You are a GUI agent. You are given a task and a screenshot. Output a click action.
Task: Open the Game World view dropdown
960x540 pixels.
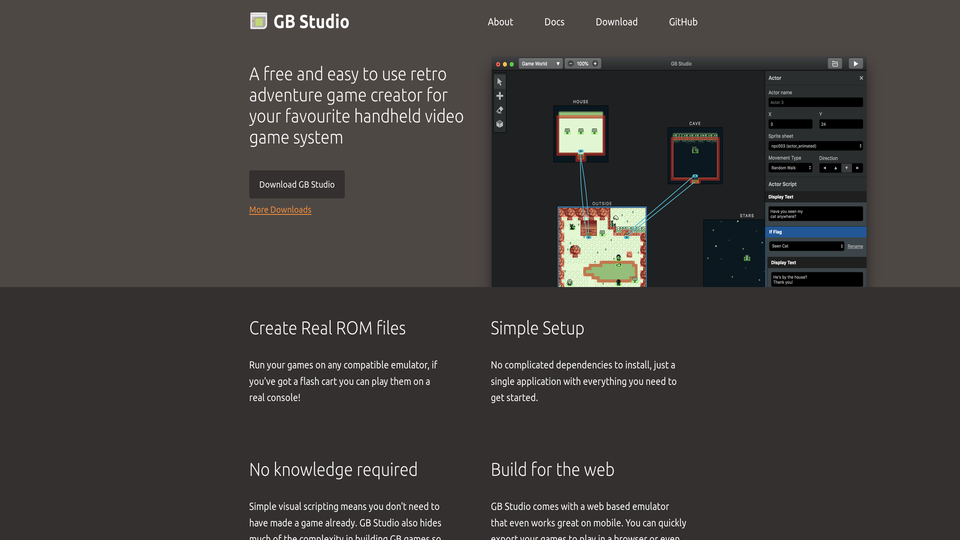click(541, 64)
